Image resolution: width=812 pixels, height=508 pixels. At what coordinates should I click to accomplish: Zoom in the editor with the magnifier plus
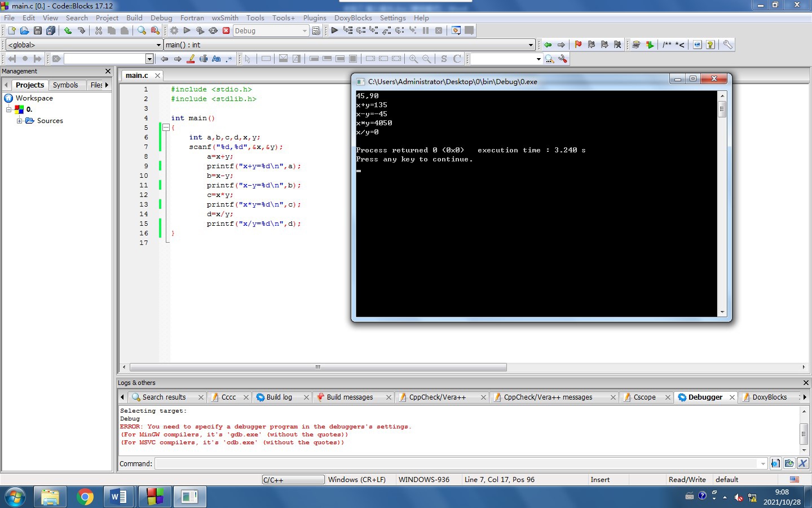(413, 59)
